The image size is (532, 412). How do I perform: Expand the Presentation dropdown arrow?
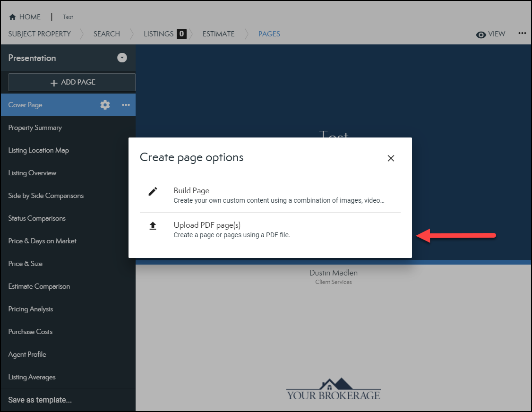point(122,58)
